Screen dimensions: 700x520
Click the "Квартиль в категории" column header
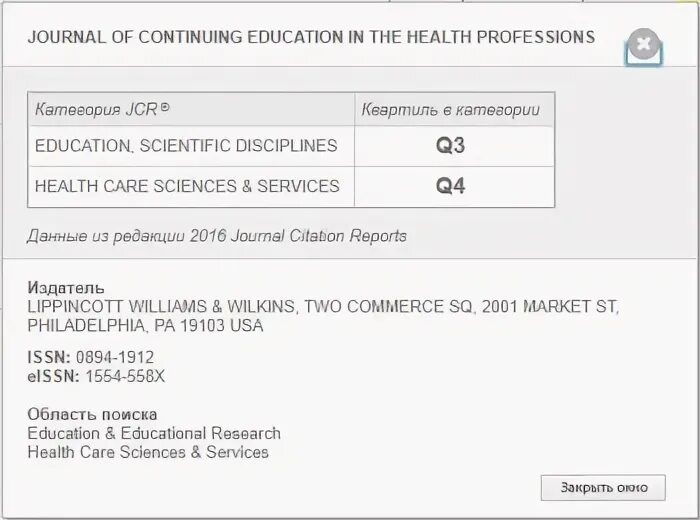[450, 109]
